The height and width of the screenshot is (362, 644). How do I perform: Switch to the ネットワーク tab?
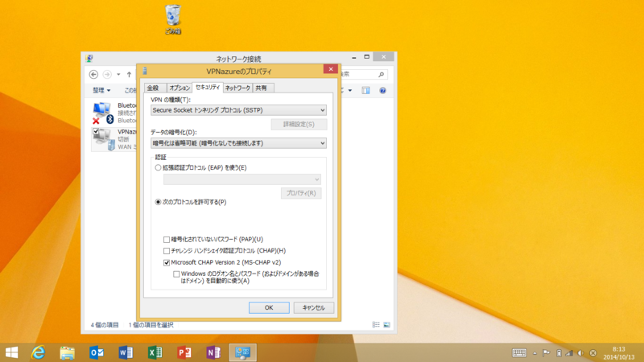[x=237, y=88]
